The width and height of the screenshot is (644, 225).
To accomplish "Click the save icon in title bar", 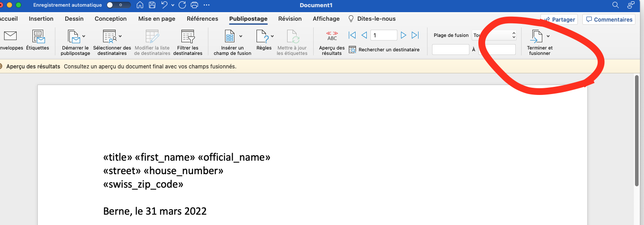I will (152, 5).
